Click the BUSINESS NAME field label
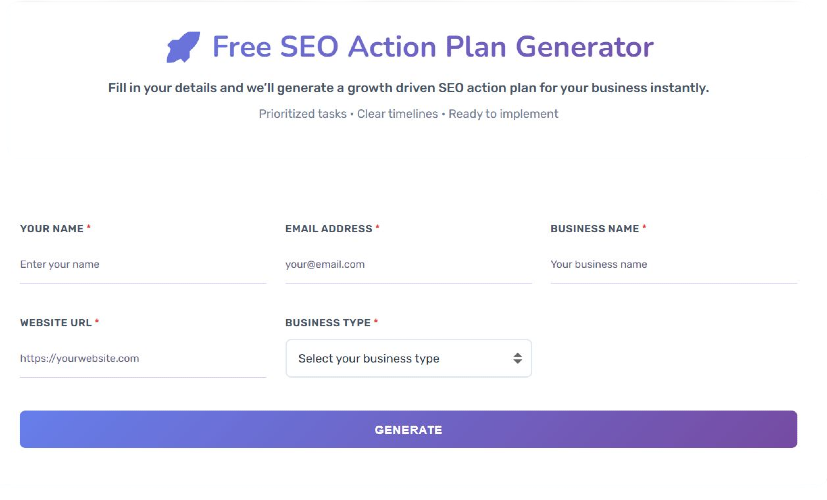 coord(594,229)
